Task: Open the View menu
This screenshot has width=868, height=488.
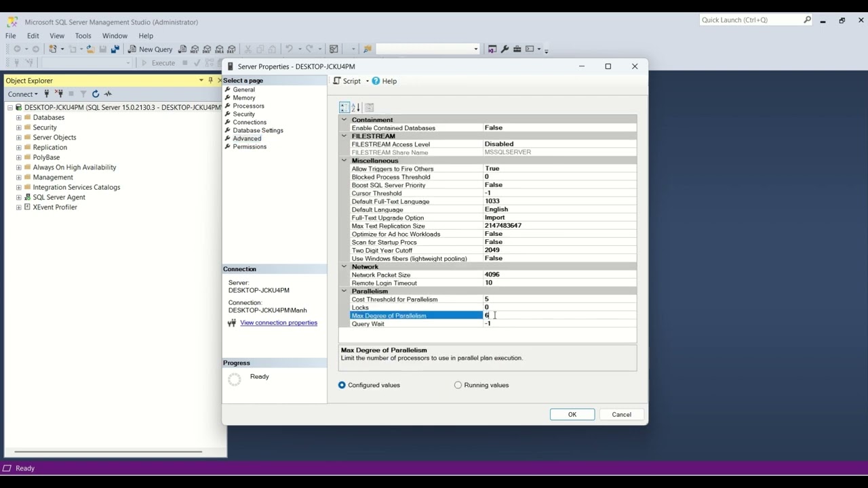Action: (x=57, y=35)
